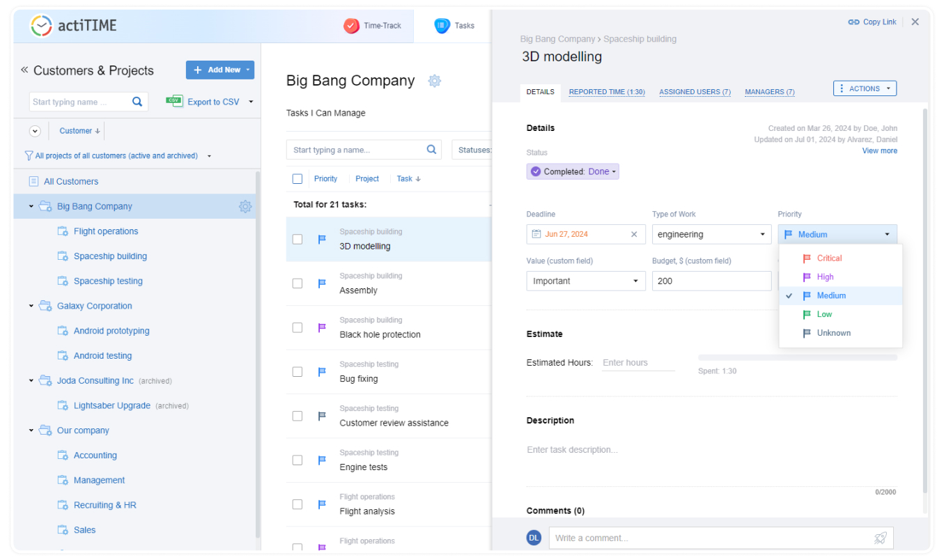The width and height of the screenshot is (944, 560).
Task: Open the Export to CSV dropdown arrow
Action: (x=251, y=102)
